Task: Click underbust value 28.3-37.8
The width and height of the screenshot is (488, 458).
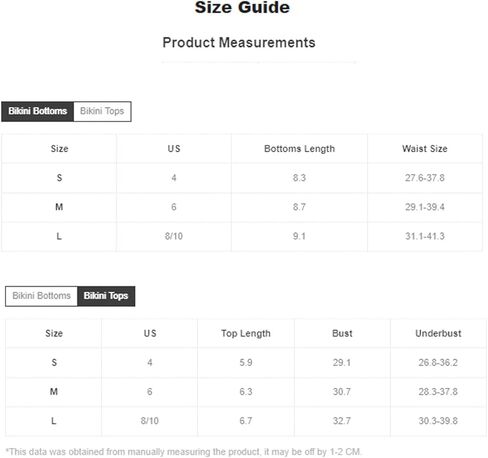Action: tap(438, 392)
